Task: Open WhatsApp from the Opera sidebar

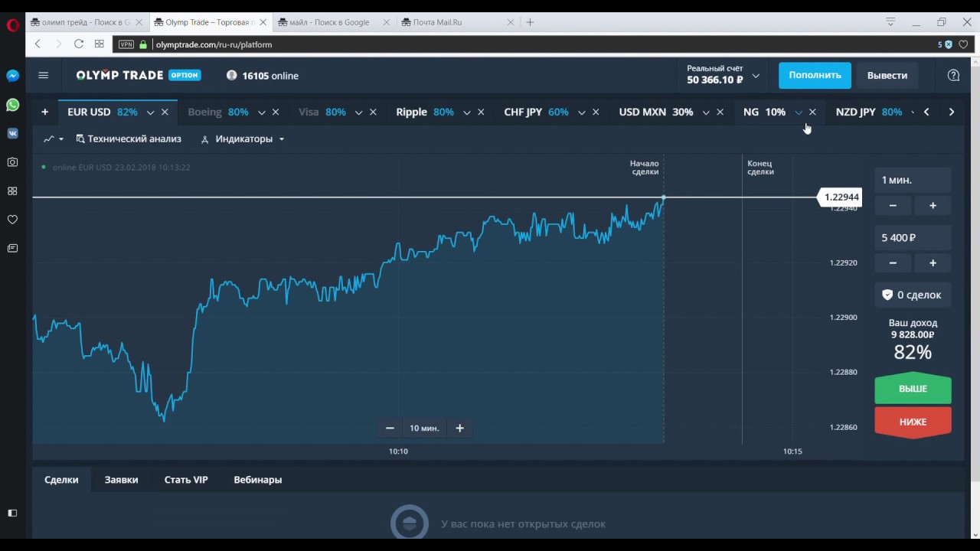Action: [x=12, y=105]
